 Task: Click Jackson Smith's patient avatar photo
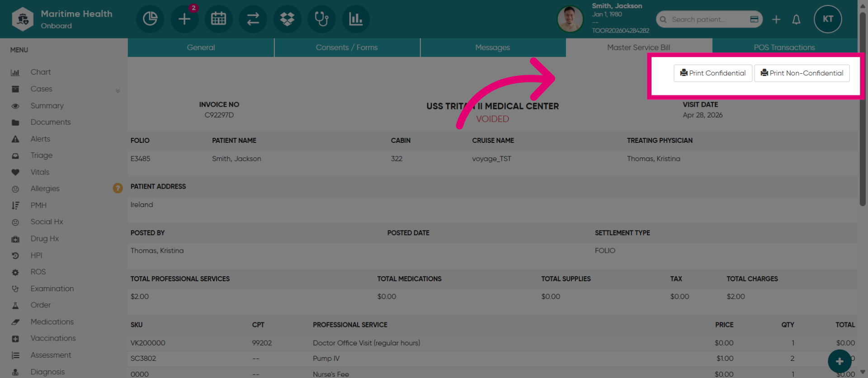570,19
